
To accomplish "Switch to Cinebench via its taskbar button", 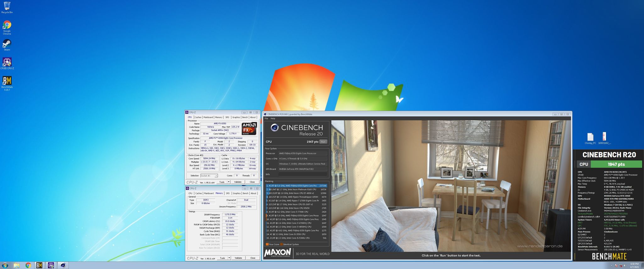I will click(x=63, y=265).
